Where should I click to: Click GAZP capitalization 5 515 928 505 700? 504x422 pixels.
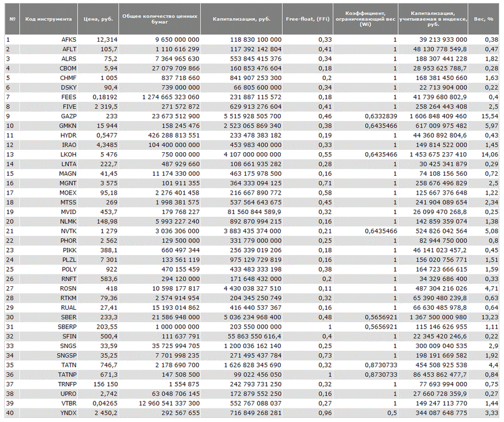coord(253,116)
